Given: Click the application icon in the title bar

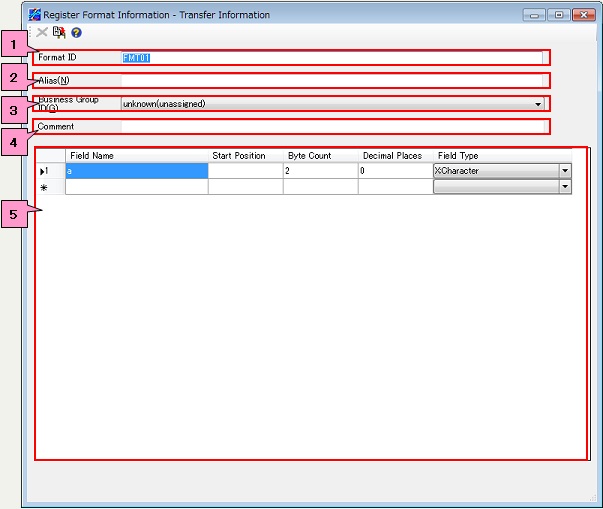Looking at the screenshot, I should point(35,15).
